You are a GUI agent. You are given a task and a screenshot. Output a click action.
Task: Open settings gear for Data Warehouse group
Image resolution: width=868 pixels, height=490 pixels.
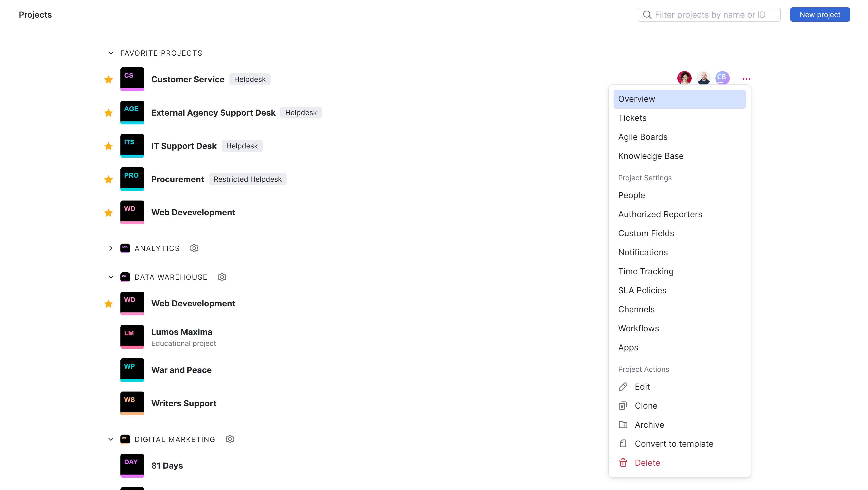222,277
